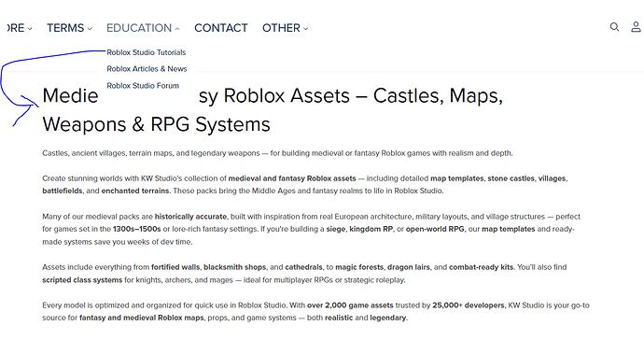Click bold text 'medieval and fantasy Roblox assets'
The width and height of the screenshot is (644, 340).
(x=292, y=178)
